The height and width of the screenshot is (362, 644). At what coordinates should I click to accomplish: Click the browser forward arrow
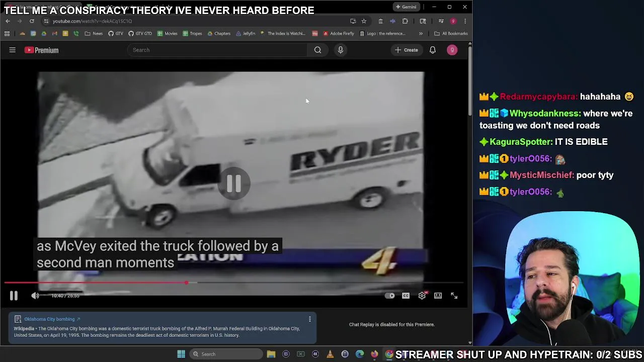[20, 21]
